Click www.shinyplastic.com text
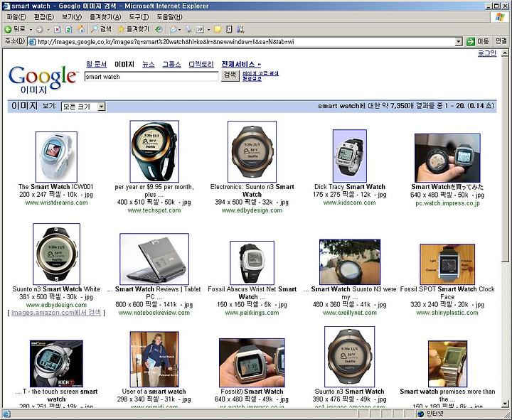 [x=447, y=313]
